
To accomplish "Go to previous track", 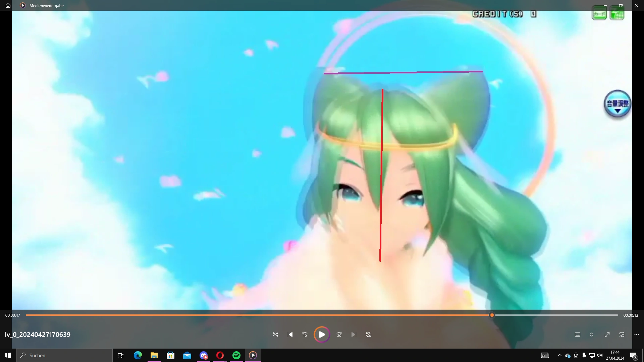I will point(290,335).
